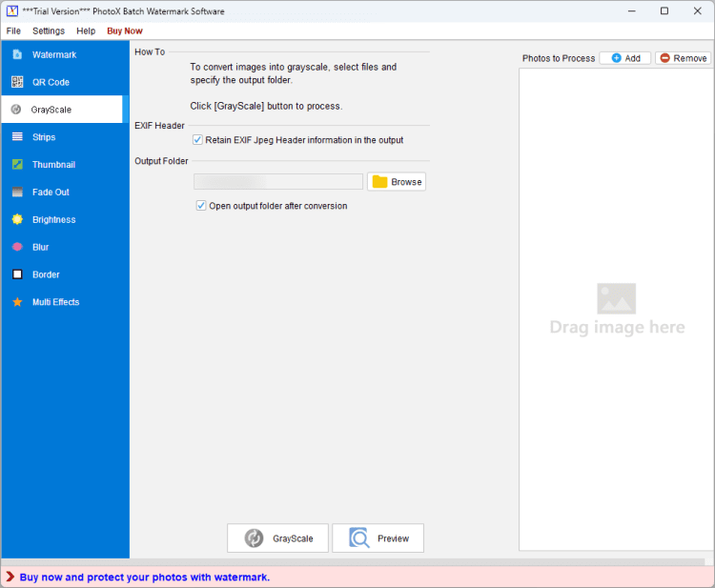Click the Photos to Process label
Screen dimensions: 715x588
pyautogui.click(x=558, y=58)
